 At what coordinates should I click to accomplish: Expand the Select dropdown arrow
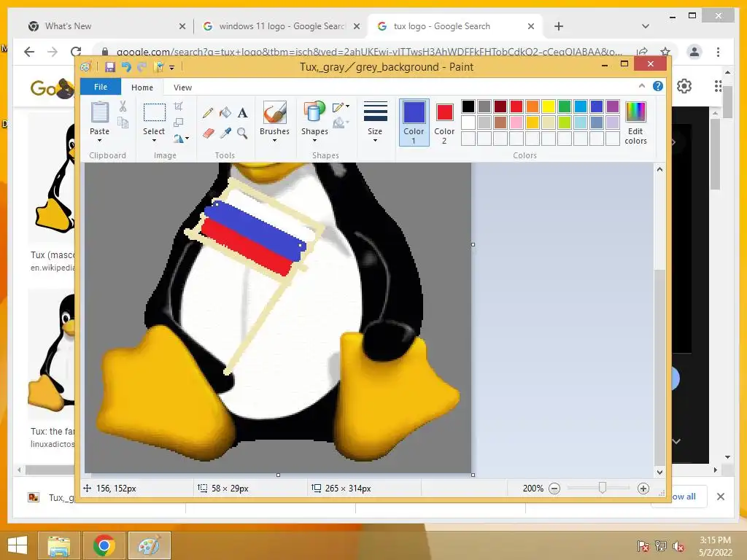pyautogui.click(x=154, y=141)
